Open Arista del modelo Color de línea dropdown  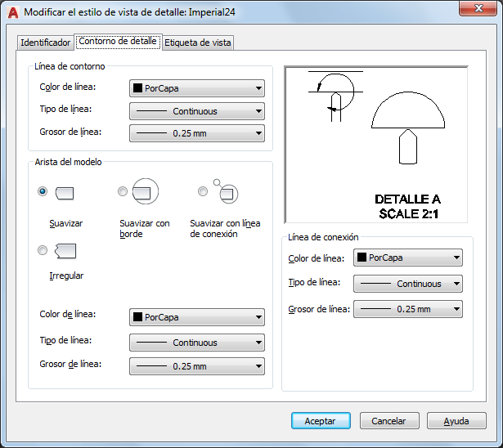[x=197, y=317]
